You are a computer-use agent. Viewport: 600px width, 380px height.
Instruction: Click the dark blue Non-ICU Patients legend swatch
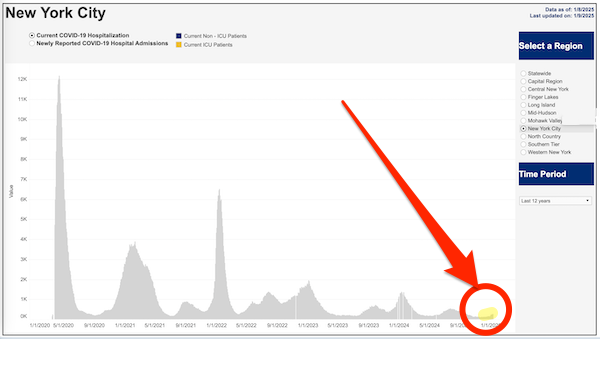pyautogui.click(x=179, y=36)
